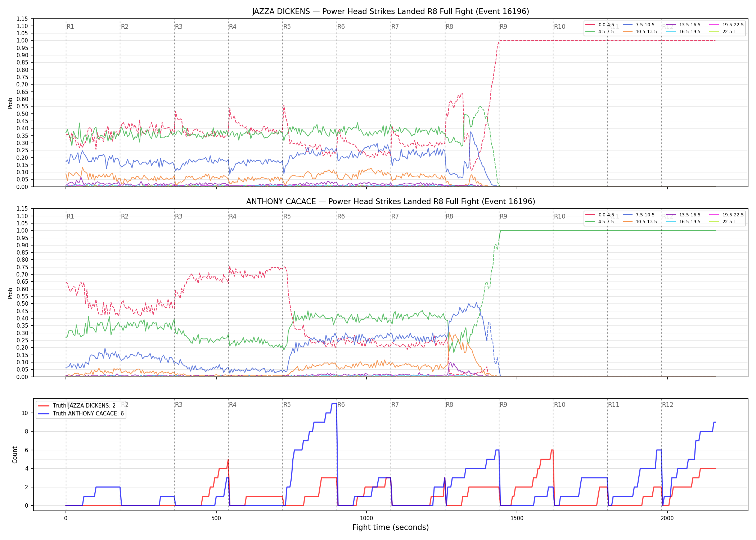The height and width of the screenshot is (540, 756).
Task: Click '10.5-13.5' legend entry in Cacace chart
Action: [x=640, y=222]
